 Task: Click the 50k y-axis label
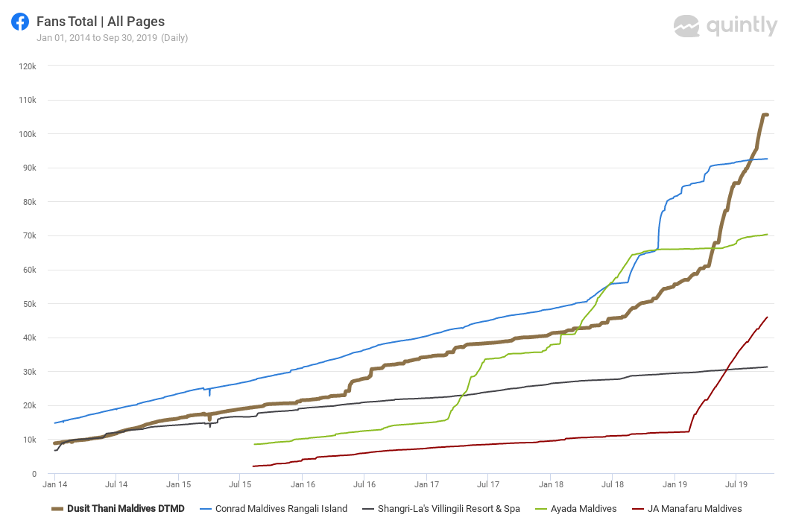[x=29, y=304]
